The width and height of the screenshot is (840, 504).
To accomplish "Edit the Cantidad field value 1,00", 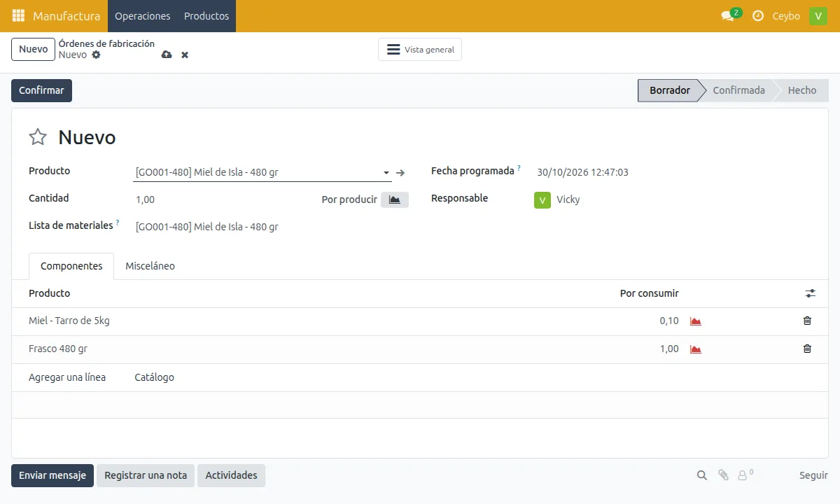I will 224,199.
